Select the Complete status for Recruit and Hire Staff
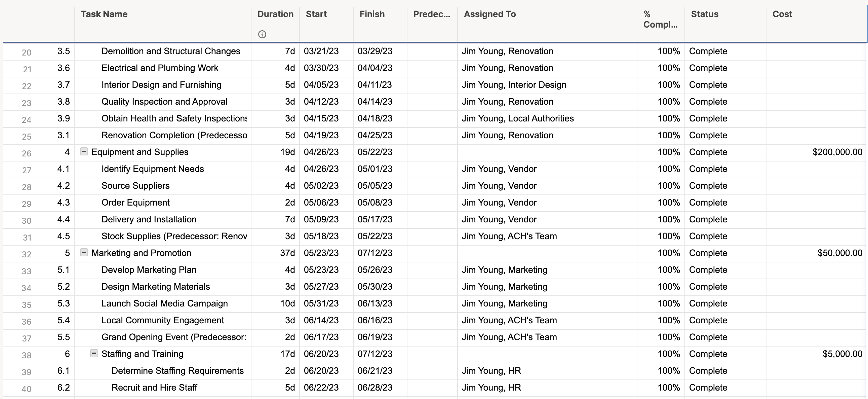Image resolution: width=868 pixels, height=399 pixels. 708,388
